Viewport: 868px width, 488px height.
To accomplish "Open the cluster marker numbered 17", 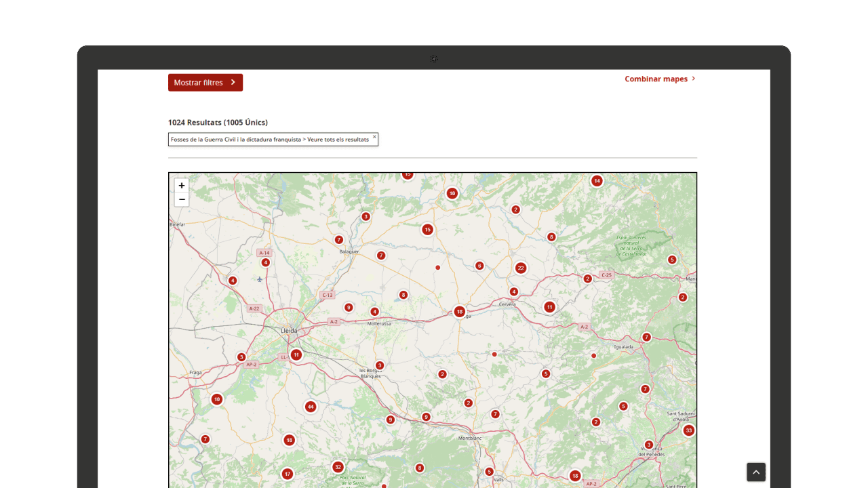I will [x=288, y=474].
